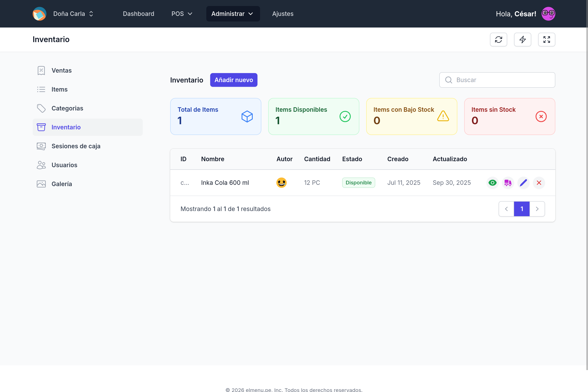The width and height of the screenshot is (588, 392).
Task: Open the Doña Carla store switcher
Action: pyautogui.click(x=73, y=14)
